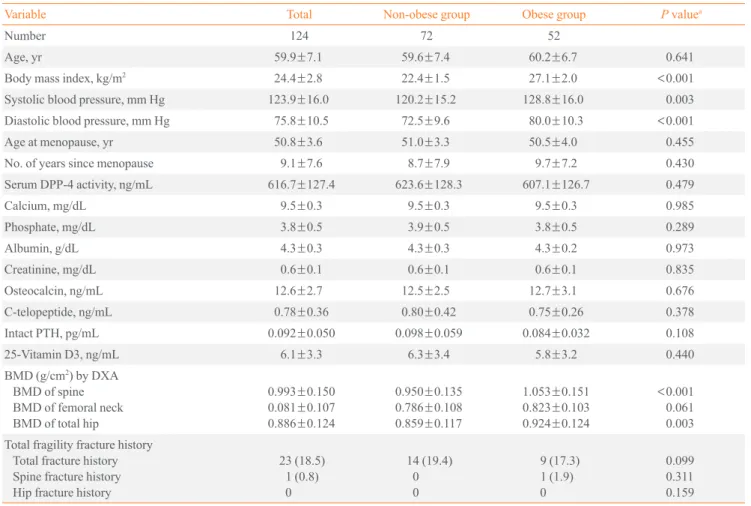Click the 'C-telopeptide, ng/mL' row label

58,312
